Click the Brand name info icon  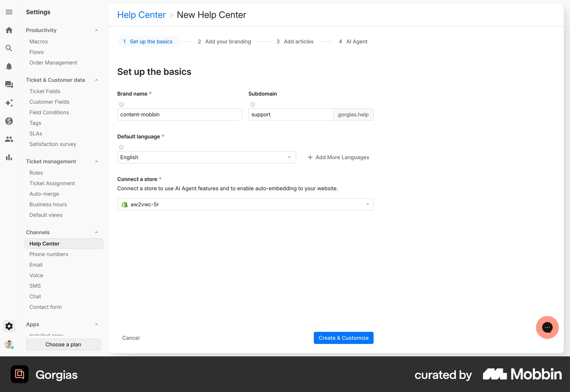point(121,104)
